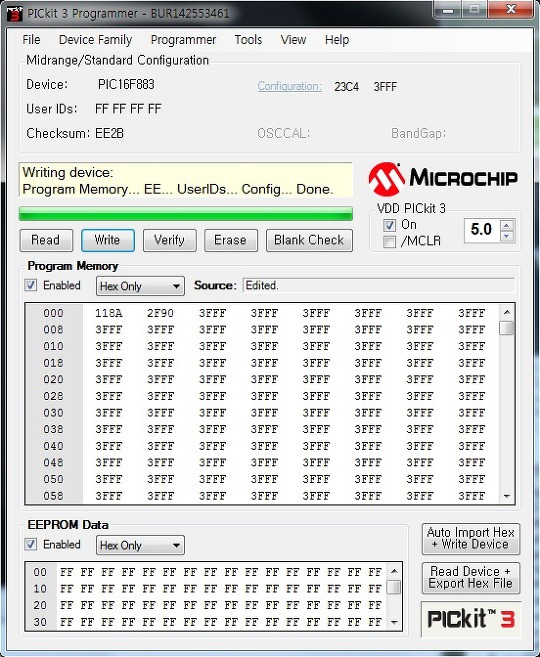Click the Program Memory scrollbar thumb
The image size is (540, 657).
(507, 328)
